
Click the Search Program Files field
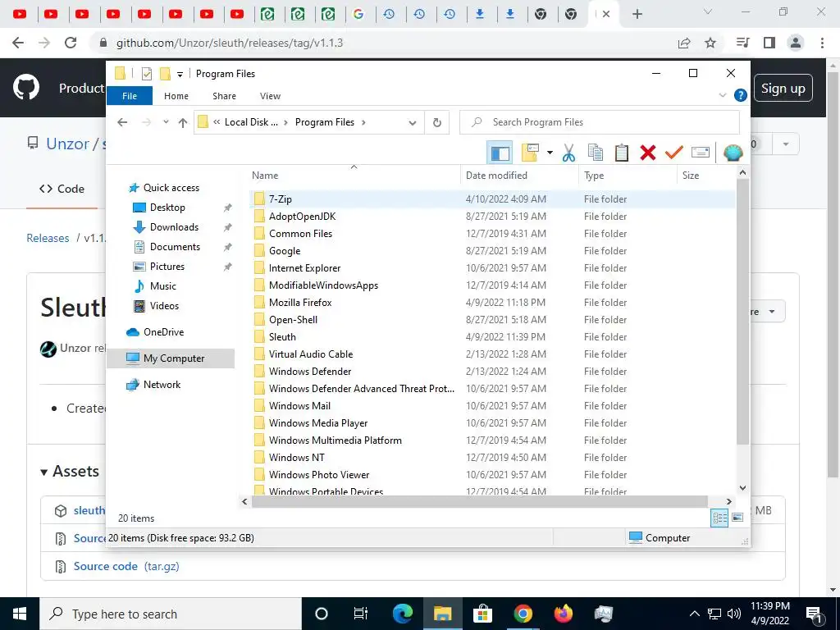[x=600, y=122]
